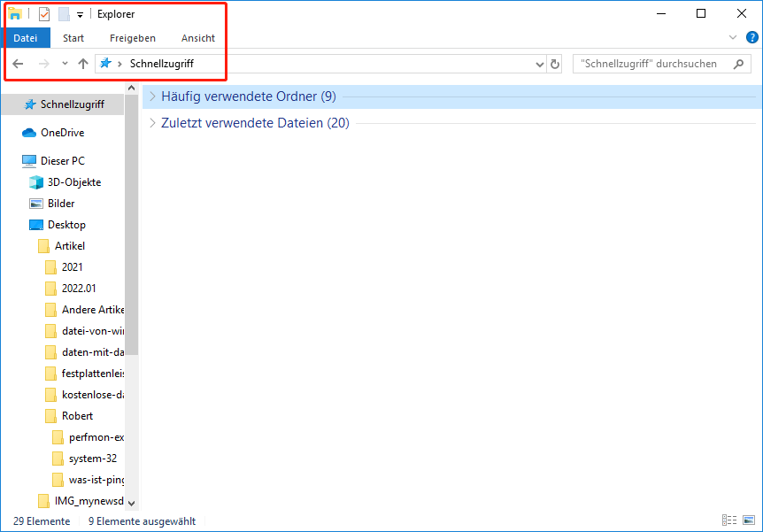The height and width of the screenshot is (532, 763).
Task: Open the address bar history dropdown
Action: pyautogui.click(x=539, y=63)
